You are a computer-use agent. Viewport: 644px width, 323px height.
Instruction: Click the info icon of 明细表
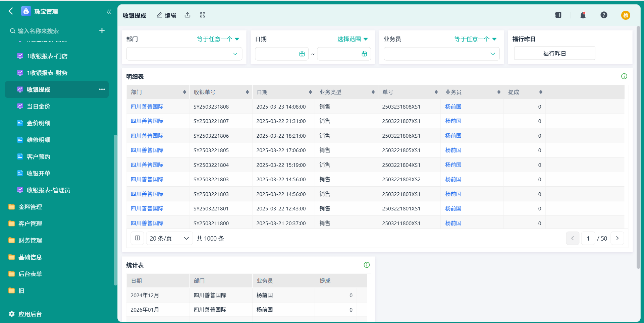point(624,76)
